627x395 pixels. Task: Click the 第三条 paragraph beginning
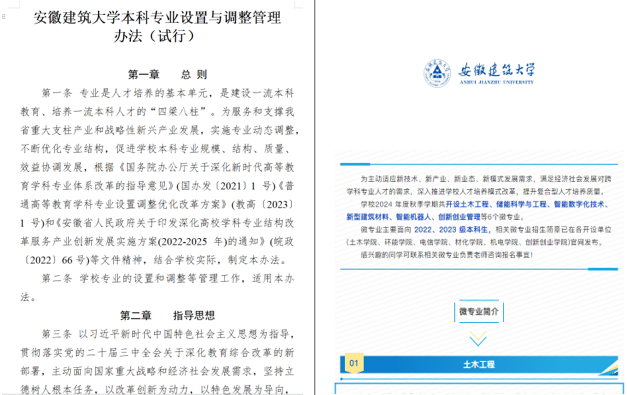(57, 334)
